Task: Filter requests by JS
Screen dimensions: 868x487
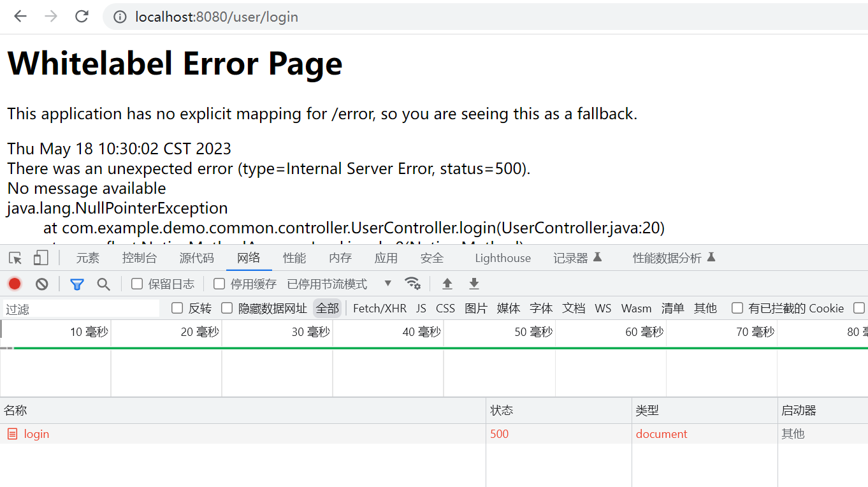Action: [421, 309]
